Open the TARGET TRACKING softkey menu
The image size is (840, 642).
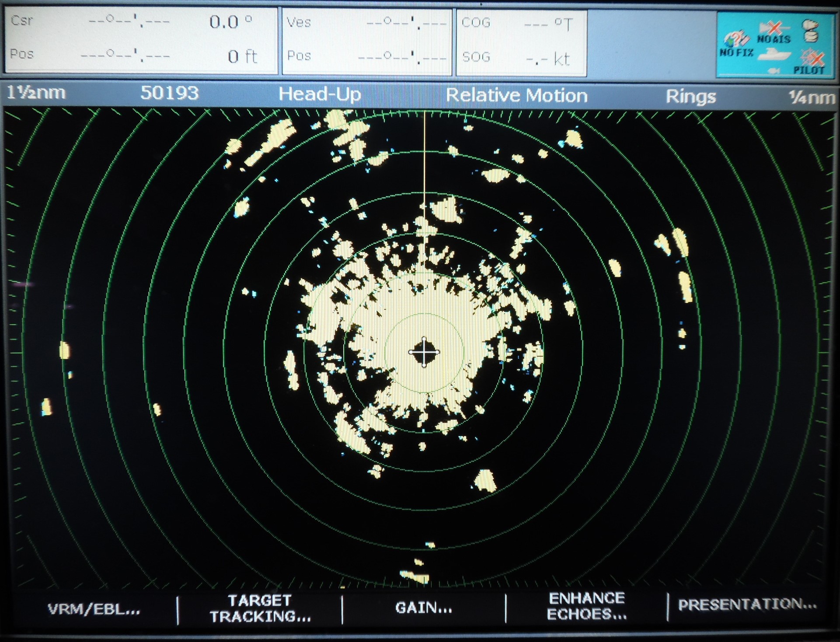(260, 608)
